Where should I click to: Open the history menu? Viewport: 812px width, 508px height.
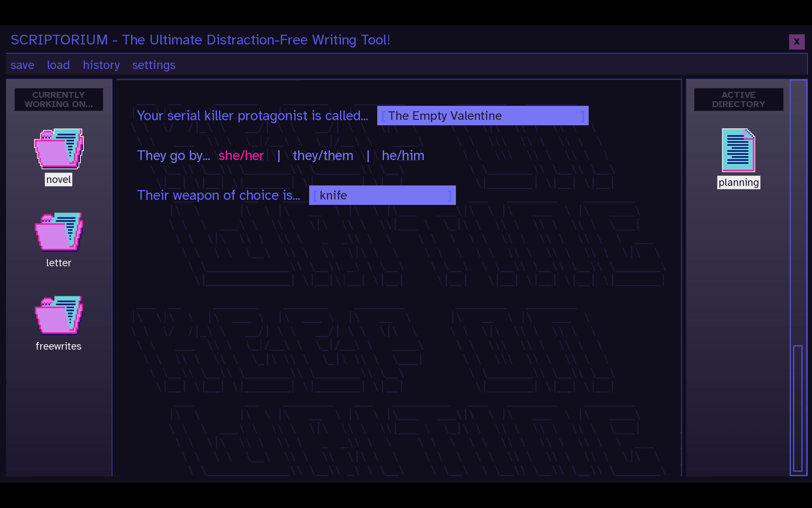tap(101, 65)
